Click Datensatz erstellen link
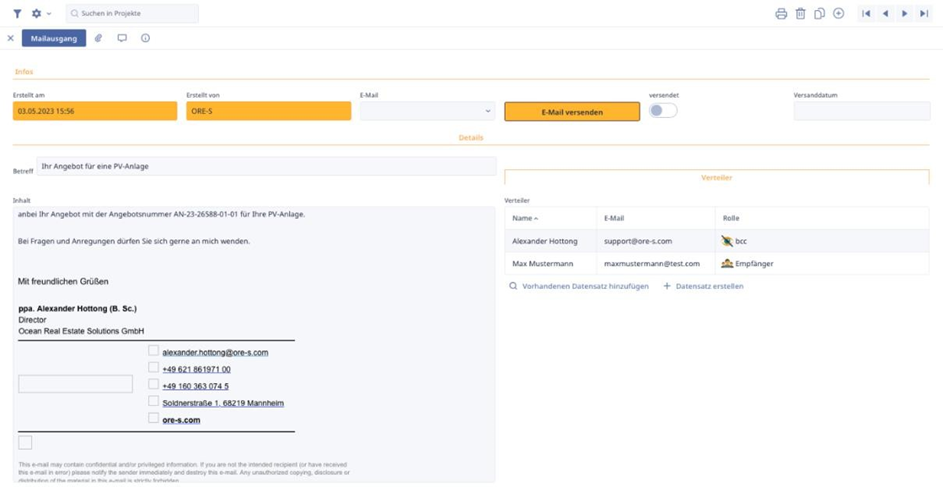 pyautogui.click(x=709, y=286)
